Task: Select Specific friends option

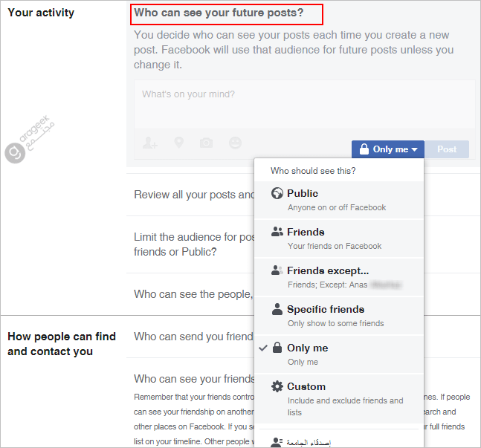Action: (x=339, y=316)
